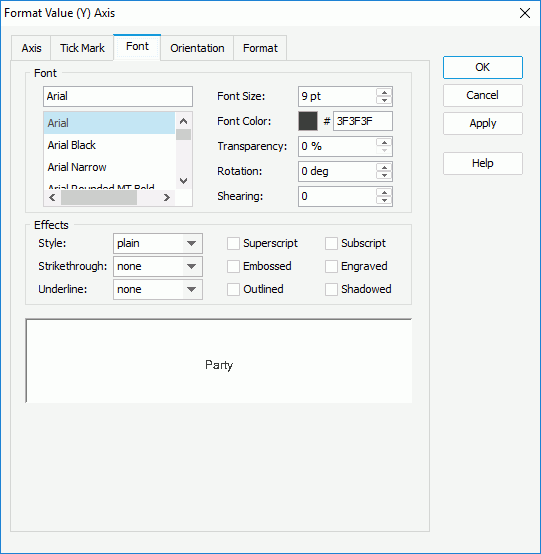
Task: Click the Font Size value field
Action: (x=337, y=96)
